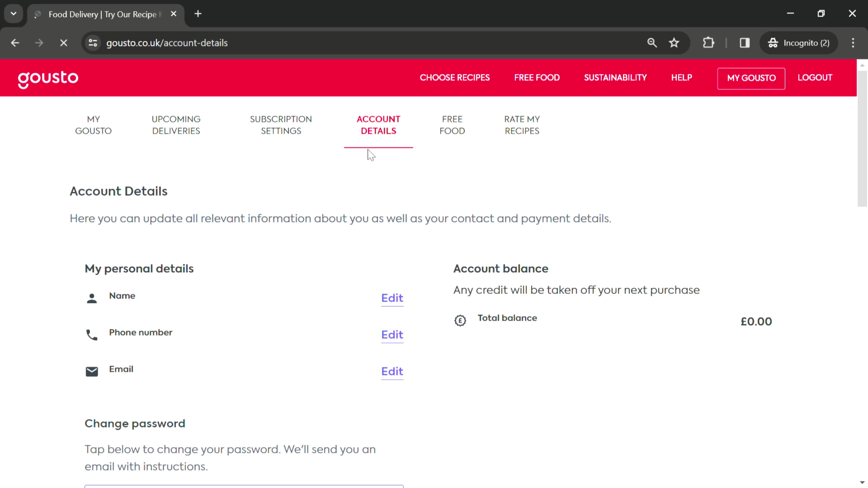
Task: Open Chrome three-dot menu
Action: [853, 43]
